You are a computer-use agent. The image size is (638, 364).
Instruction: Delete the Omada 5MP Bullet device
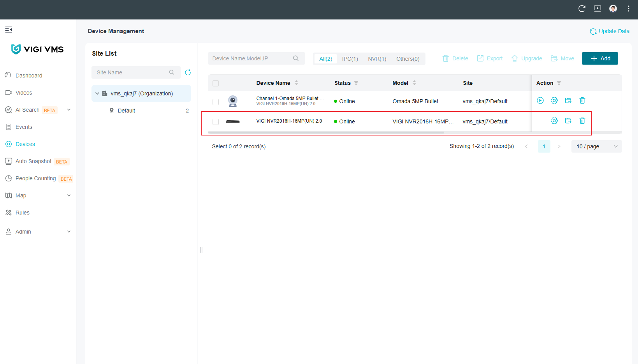point(582,100)
